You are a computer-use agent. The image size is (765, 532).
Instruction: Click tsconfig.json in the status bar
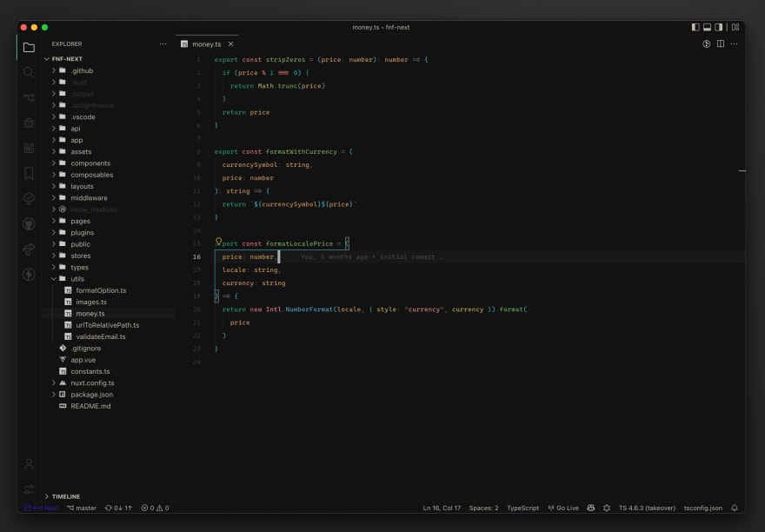click(x=702, y=508)
